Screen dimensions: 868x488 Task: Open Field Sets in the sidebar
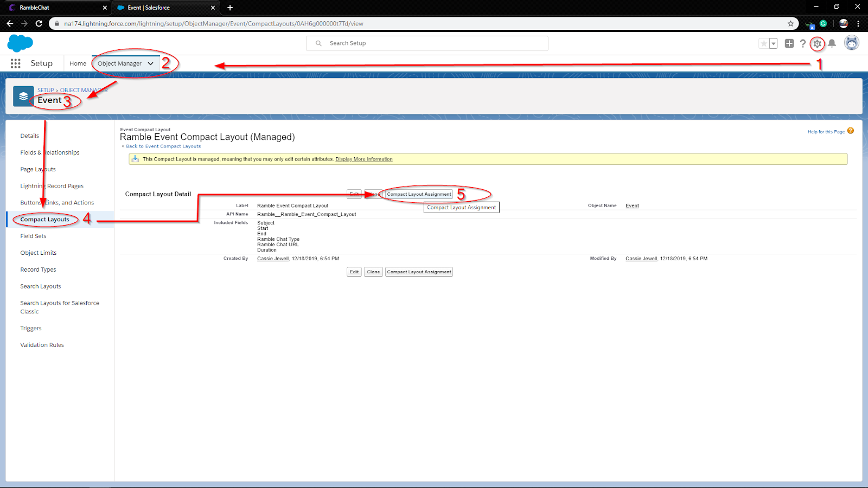[33, 236]
